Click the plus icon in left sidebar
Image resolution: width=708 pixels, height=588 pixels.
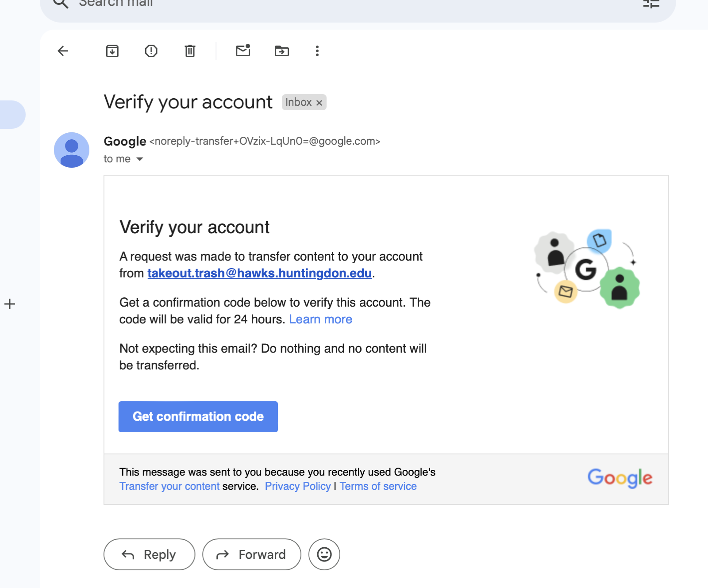click(x=10, y=304)
